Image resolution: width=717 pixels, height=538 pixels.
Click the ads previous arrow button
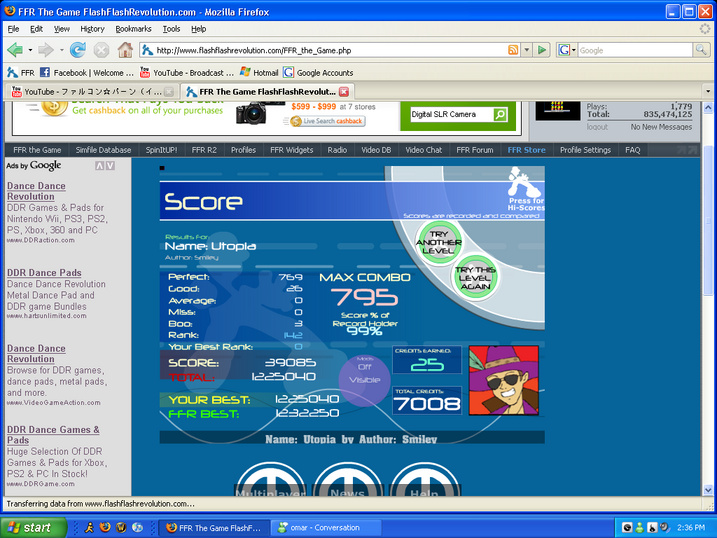point(99,166)
